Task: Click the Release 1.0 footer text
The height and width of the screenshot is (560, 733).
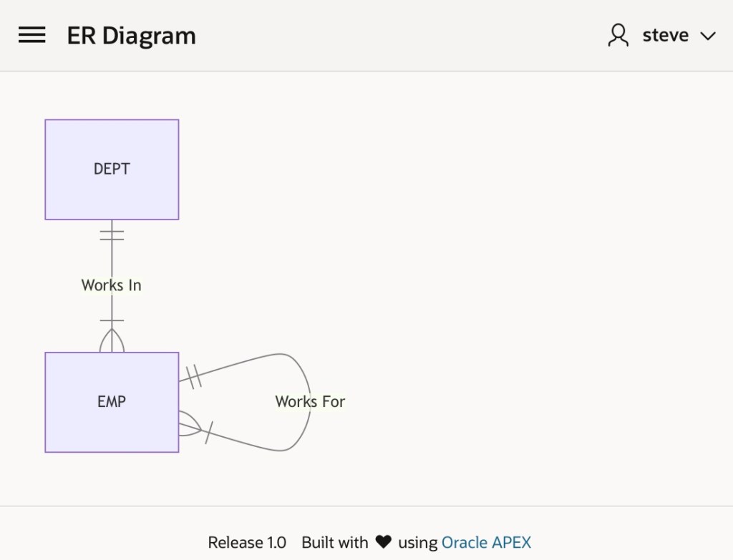Action: tap(247, 542)
